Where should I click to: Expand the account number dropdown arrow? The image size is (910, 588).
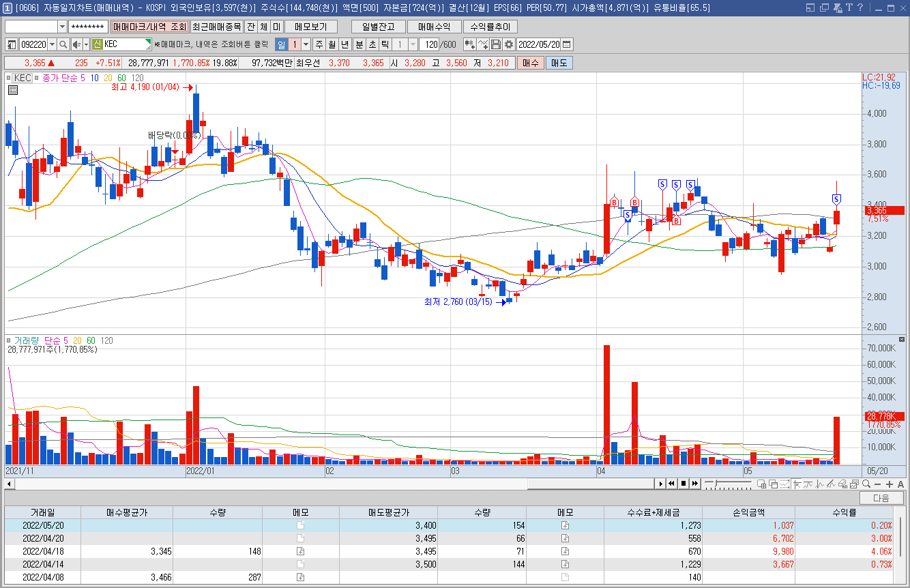(62, 27)
